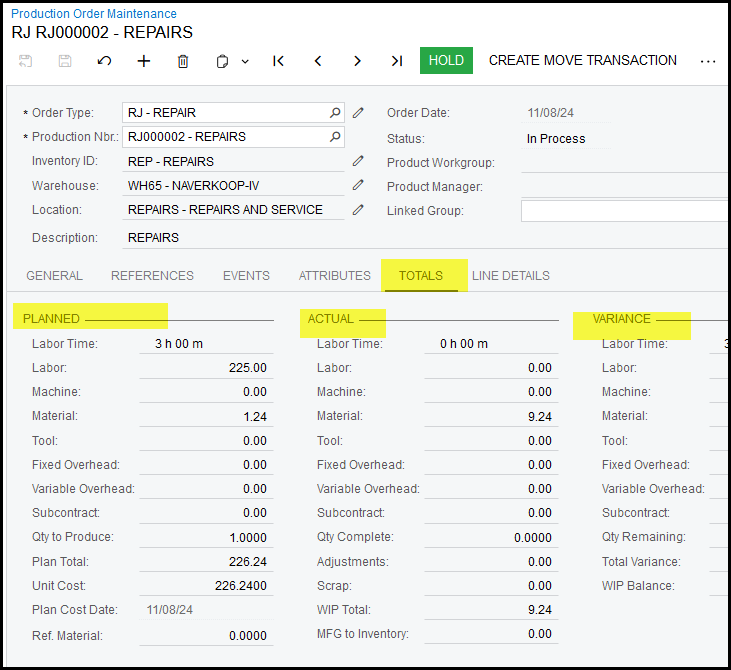Click the undo icon in toolbar
Screen dimensions: 731x670
point(104,61)
